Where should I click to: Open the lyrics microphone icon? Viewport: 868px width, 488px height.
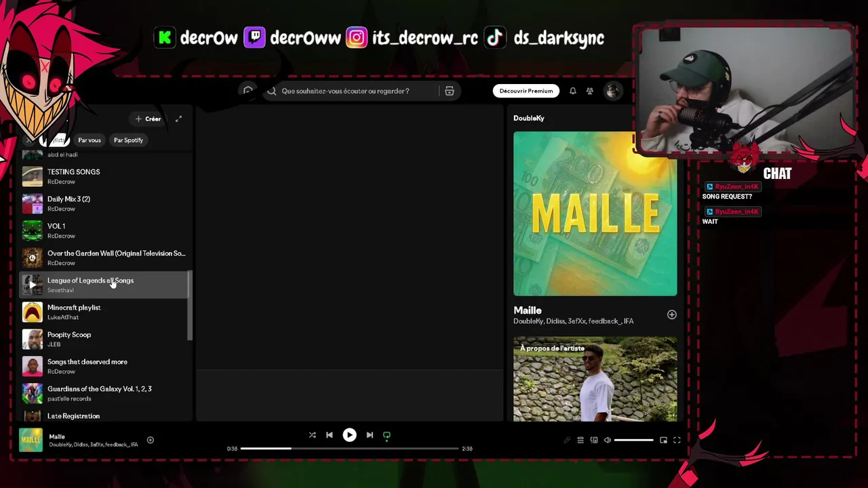pyautogui.click(x=567, y=440)
